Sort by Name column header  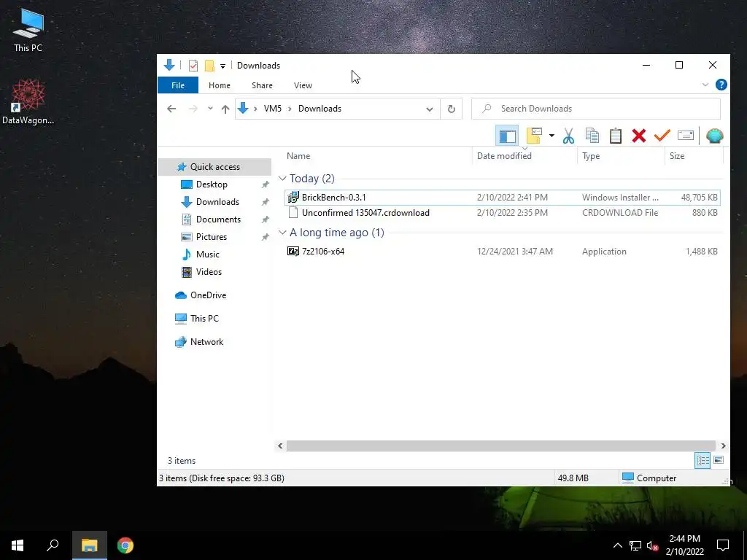click(298, 156)
